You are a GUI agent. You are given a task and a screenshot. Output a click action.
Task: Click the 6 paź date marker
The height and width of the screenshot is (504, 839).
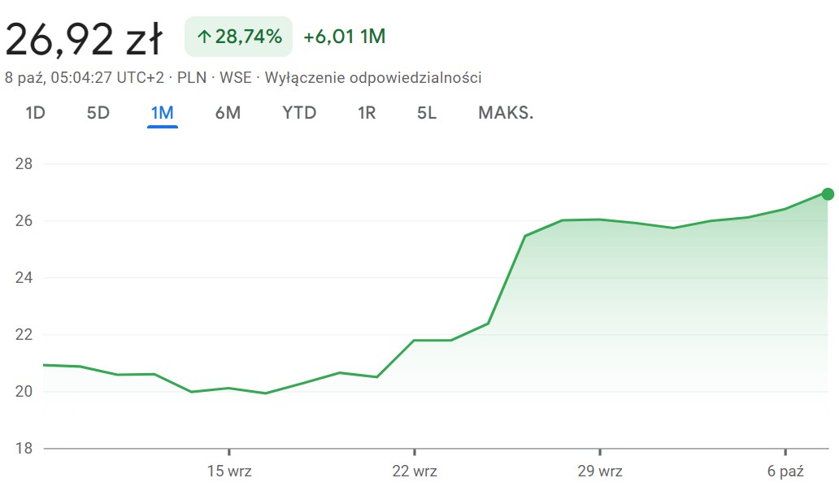click(x=785, y=471)
